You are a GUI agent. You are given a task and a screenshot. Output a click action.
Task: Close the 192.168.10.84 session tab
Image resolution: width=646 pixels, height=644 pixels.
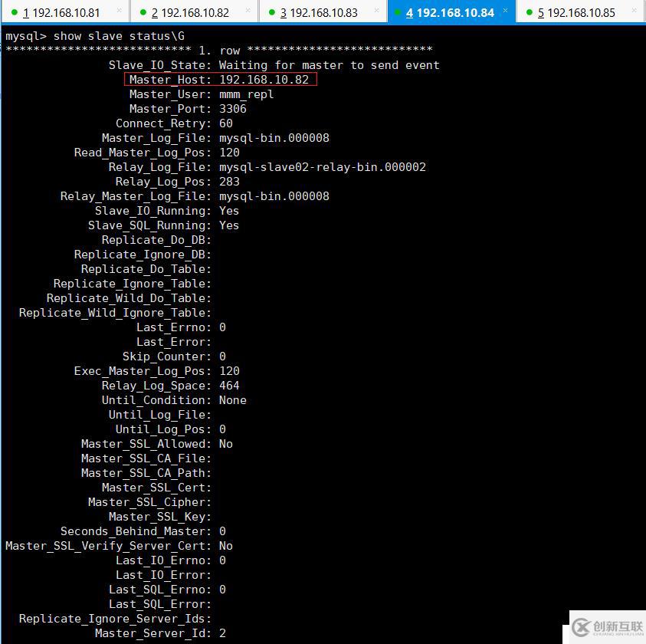pos(505,10)
